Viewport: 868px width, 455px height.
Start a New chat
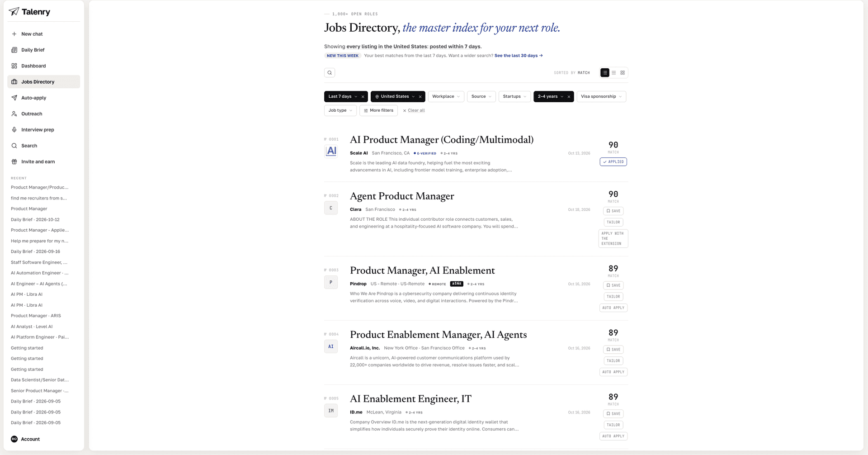(43, 34)
